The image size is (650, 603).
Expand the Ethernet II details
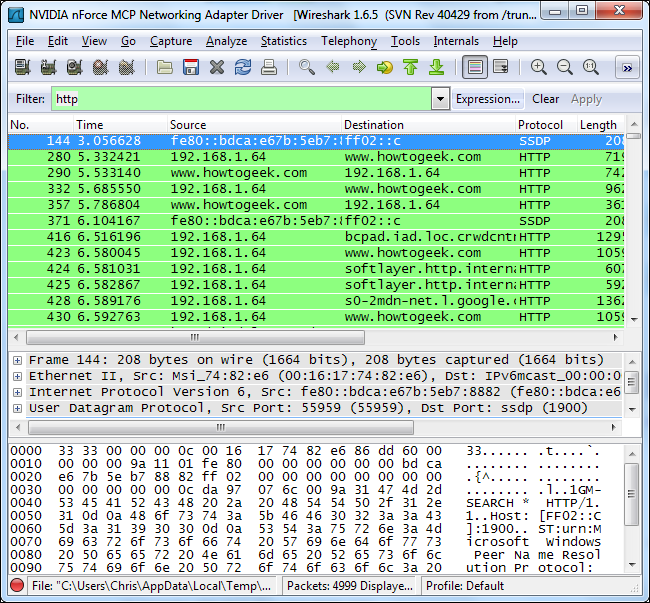click(17, 376)
